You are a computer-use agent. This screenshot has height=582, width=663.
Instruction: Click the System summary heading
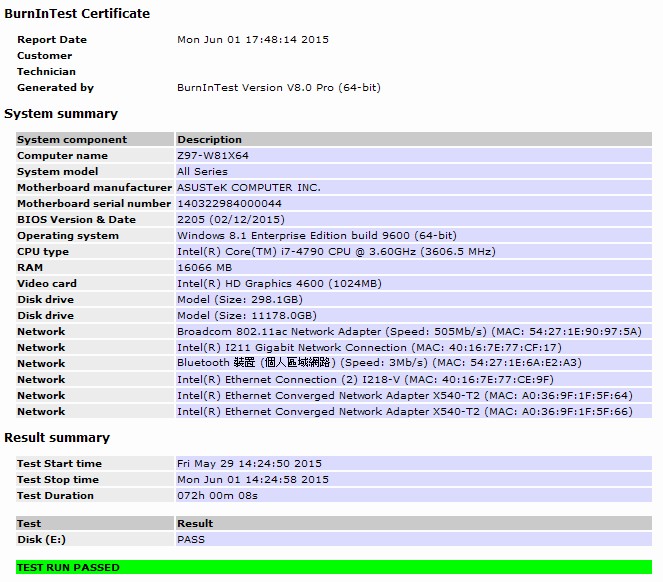click(61, 113)
